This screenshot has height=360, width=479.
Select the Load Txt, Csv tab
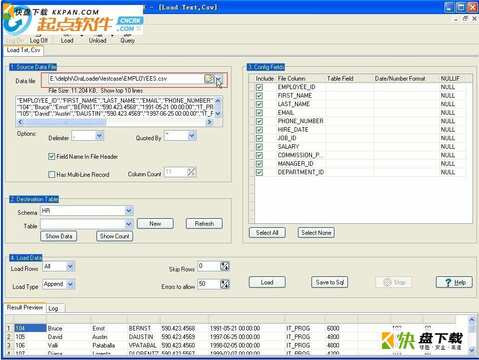click(23, 50)
